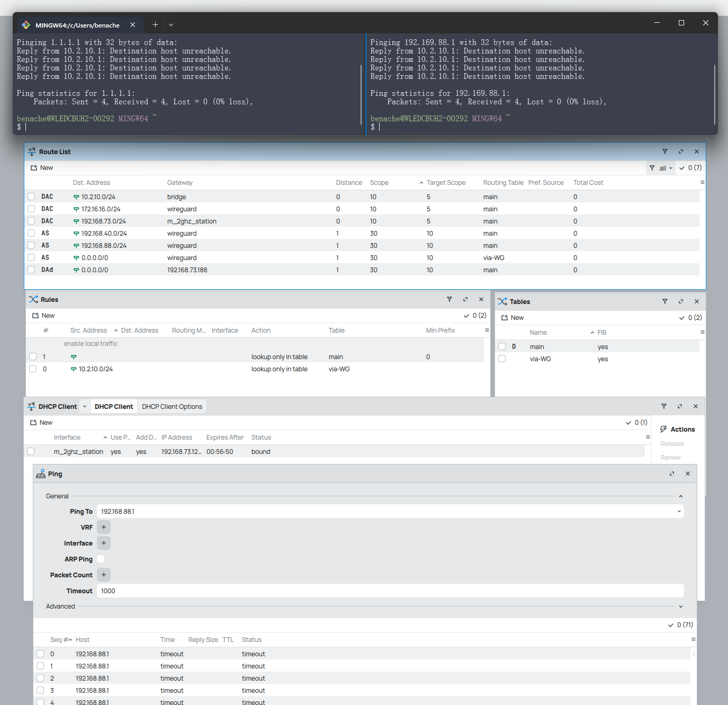Viewport: 728px width, 705px height.
Task: Select the checkbox for route 192.168.40.0/24
Action: click(x=31, y=233)
